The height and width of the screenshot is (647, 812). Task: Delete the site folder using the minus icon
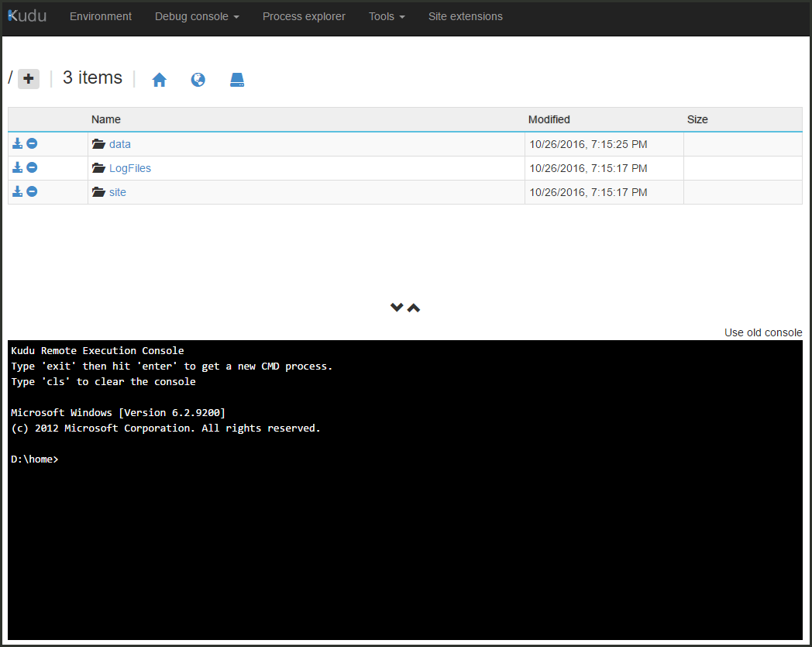[x=32, y=191]
